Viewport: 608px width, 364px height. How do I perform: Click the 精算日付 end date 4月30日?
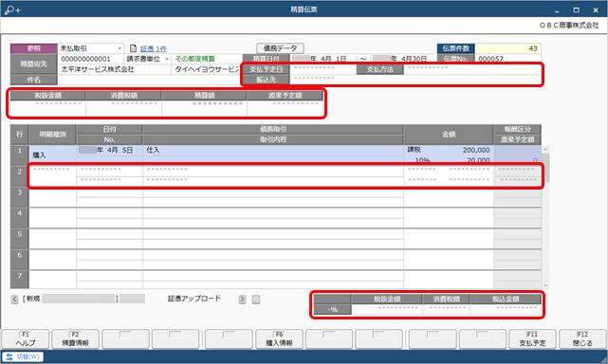pyautogui.click(x=404, y=59)
